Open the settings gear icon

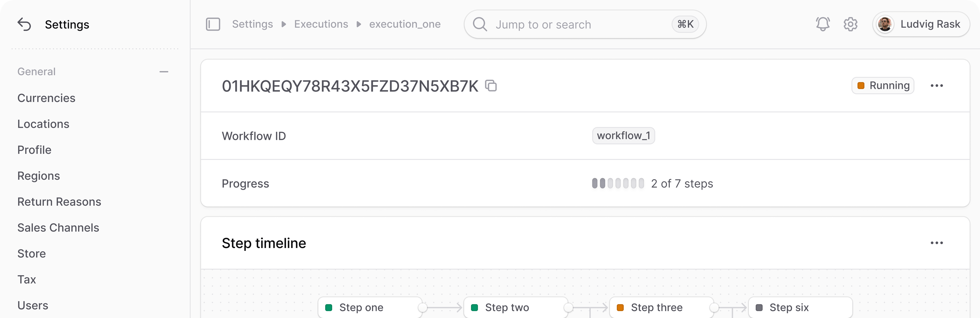pyautogui.click(x=850, y=24)
